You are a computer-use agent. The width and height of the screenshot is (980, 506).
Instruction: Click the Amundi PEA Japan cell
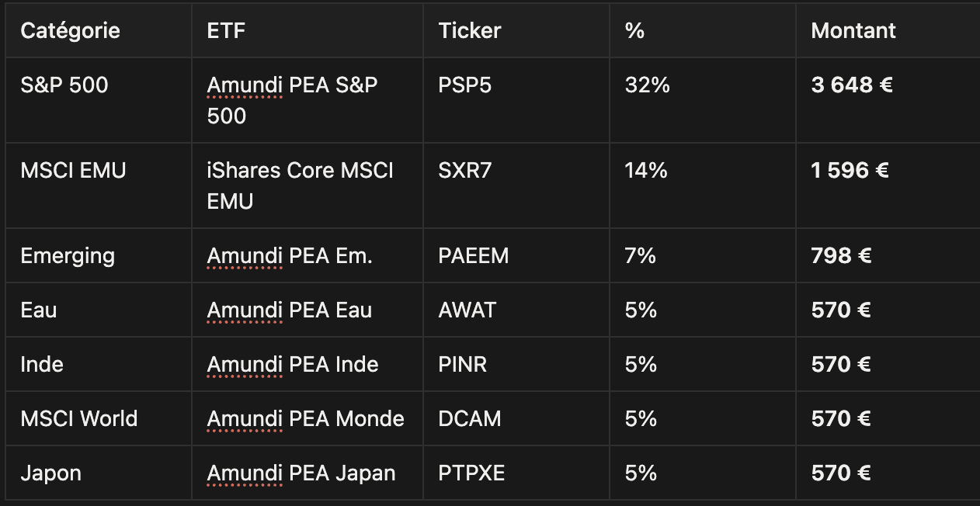click(x=301, y=473)
